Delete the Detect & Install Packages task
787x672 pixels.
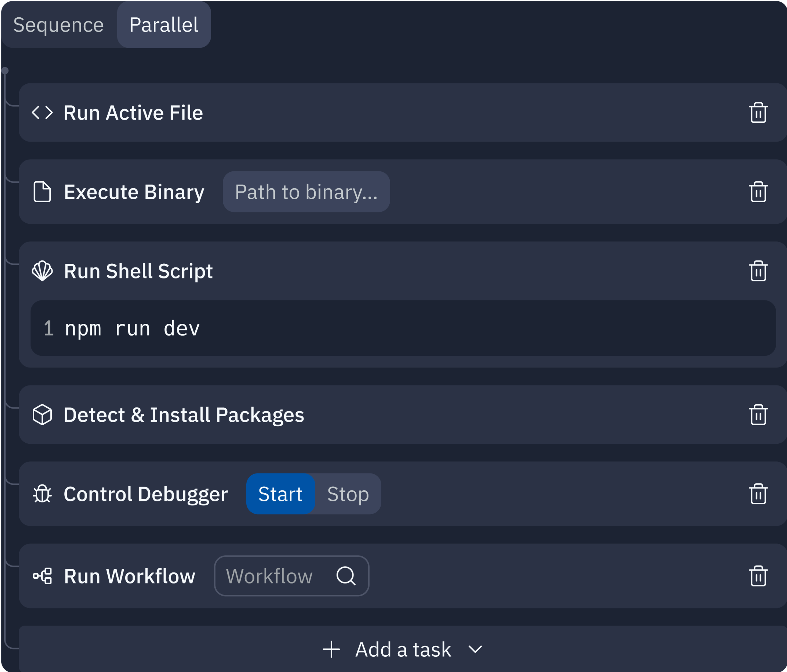click(x=758, y=415)
